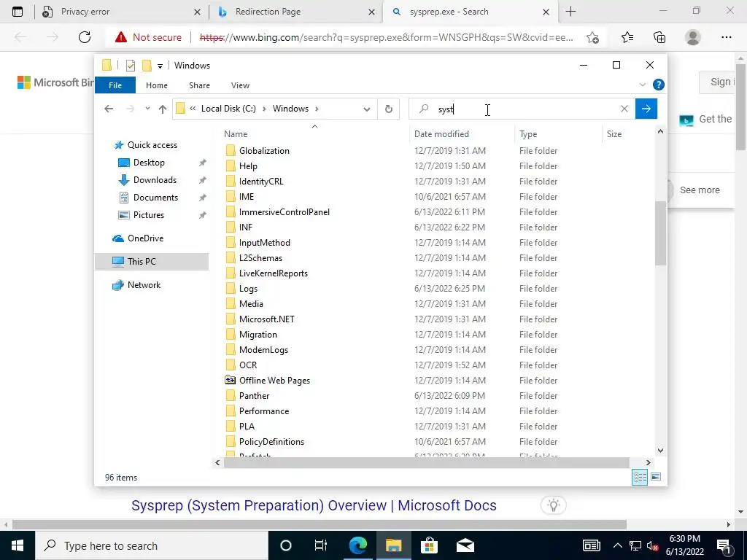Open the File tab in Explorer

click(x=115, y=85)
